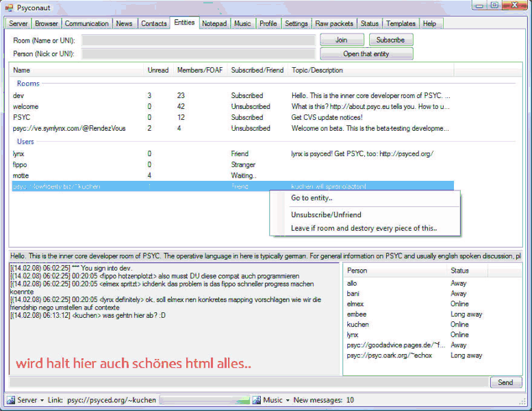Click the Person column header in member list

[396, 271]
